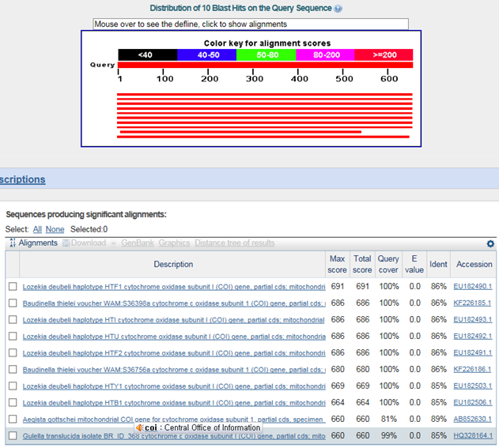Open accession EU182506.1
This screenshot has height=448, width=499.
coord(473,402)
